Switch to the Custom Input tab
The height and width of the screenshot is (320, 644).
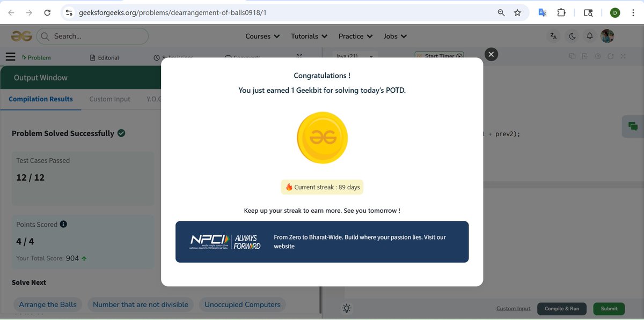click(x=109, y=99)
